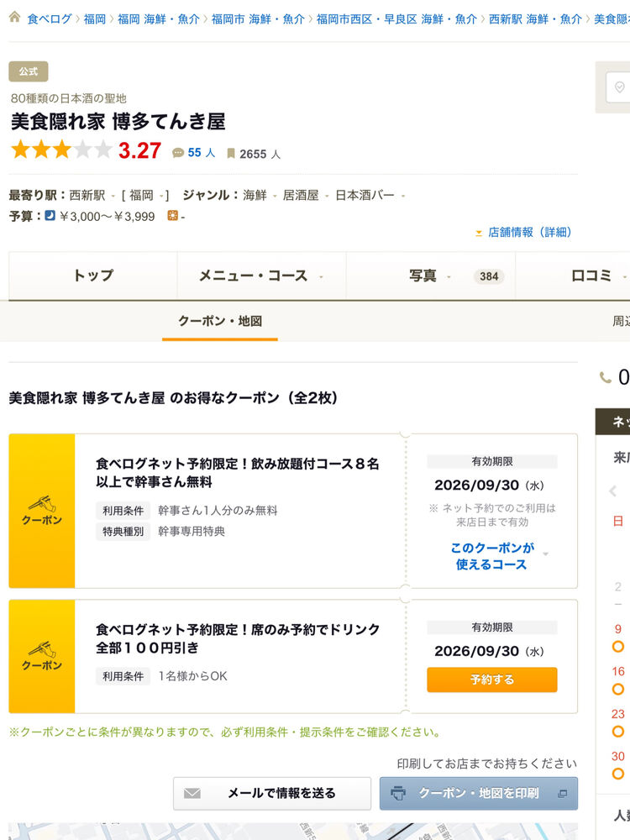
Task: Open the 福岡 area link
Action: click(141, 195)
